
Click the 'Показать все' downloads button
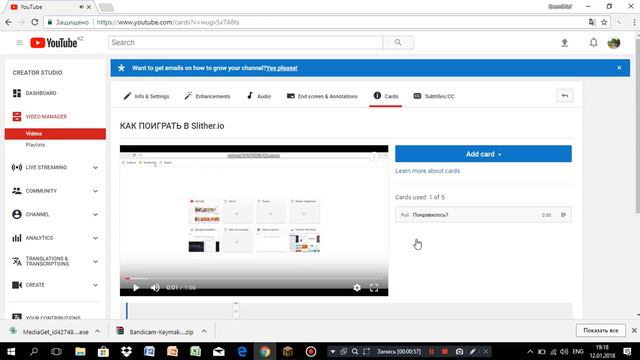click(x=601, y=330)
